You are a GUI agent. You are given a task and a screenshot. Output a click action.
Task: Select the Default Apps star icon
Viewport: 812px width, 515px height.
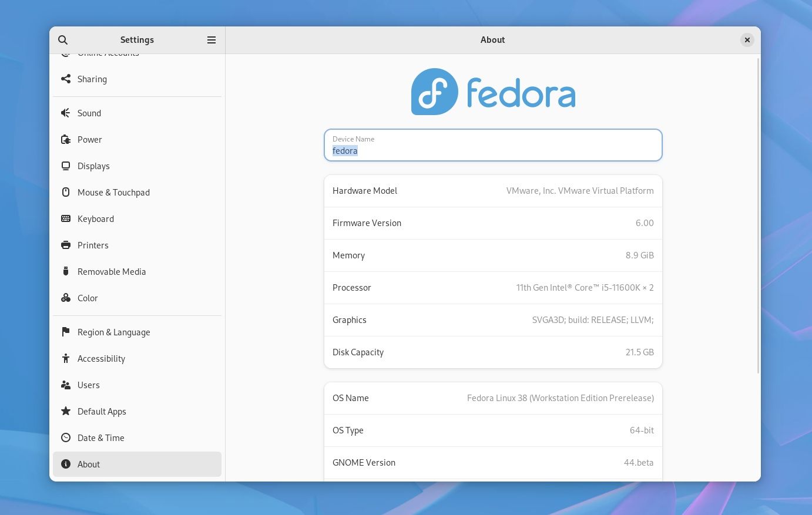[65, 411]
